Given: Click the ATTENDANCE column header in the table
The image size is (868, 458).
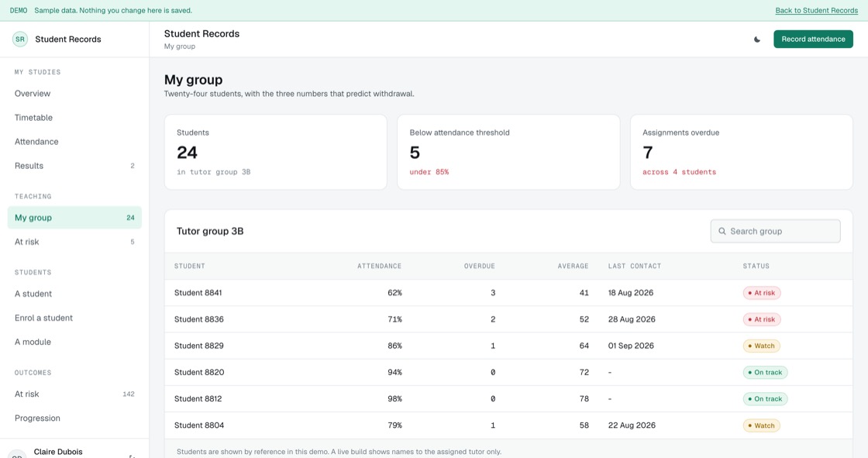Looking at the screenshot, I should (x=379, y=267).
